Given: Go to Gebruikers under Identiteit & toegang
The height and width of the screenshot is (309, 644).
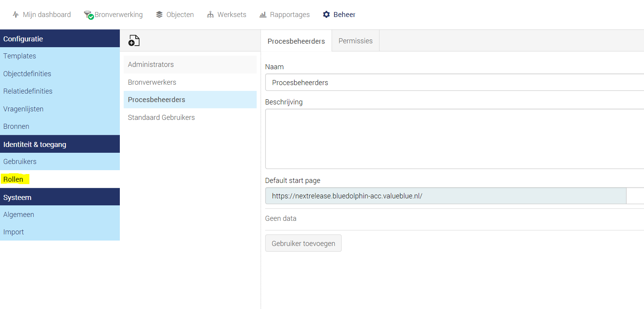Looking at the screenshot, I should (x=60, y=162).
